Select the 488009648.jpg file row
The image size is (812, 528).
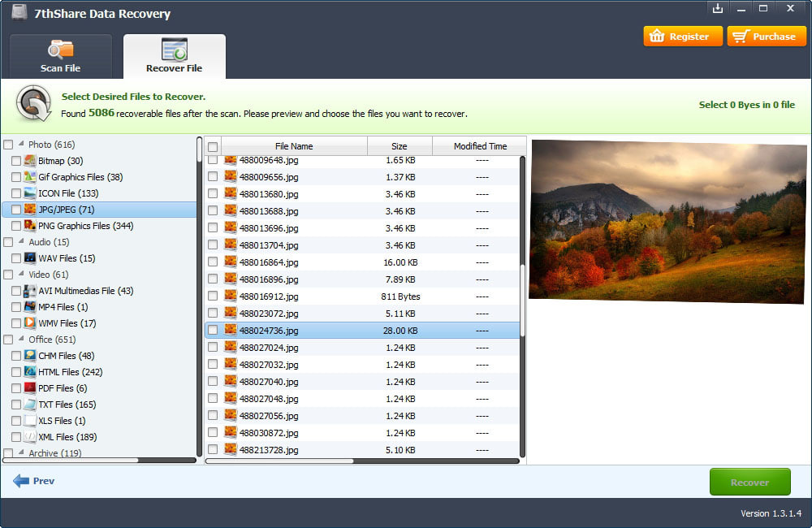362,161
